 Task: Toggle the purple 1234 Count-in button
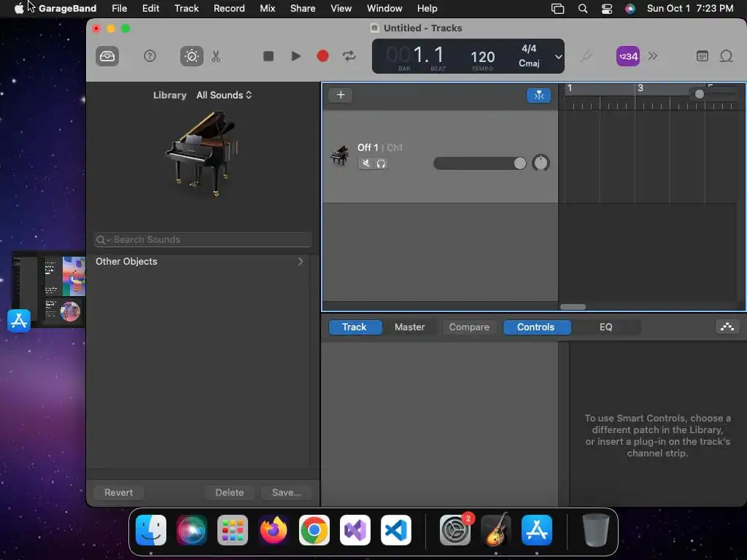coord(628,56)
